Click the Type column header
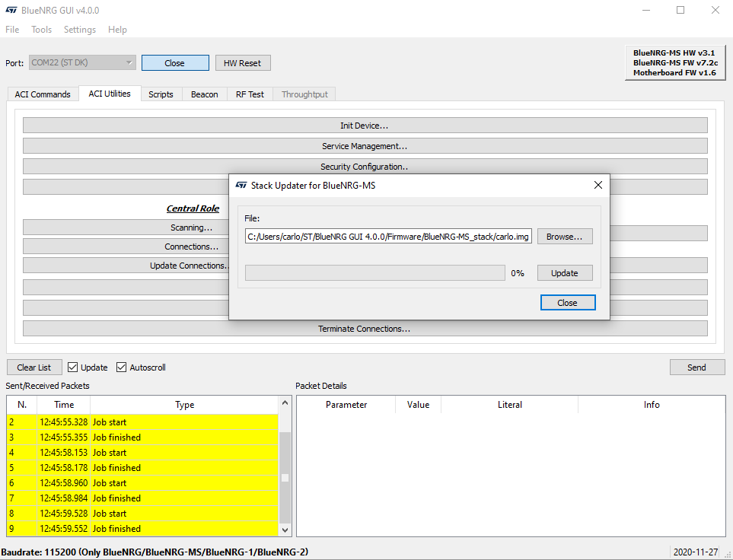733x560 pixels. click(185, 405)
